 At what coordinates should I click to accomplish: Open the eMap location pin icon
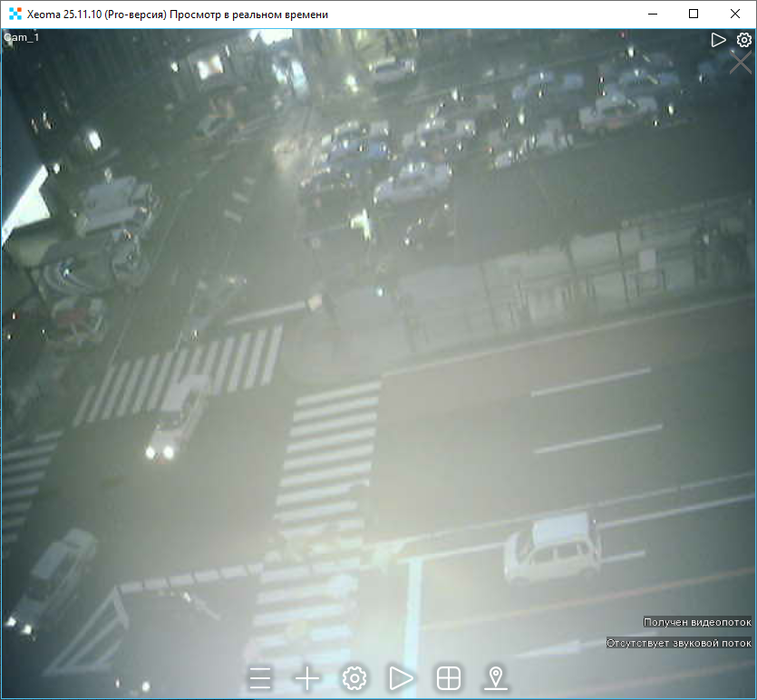point(495,677)
